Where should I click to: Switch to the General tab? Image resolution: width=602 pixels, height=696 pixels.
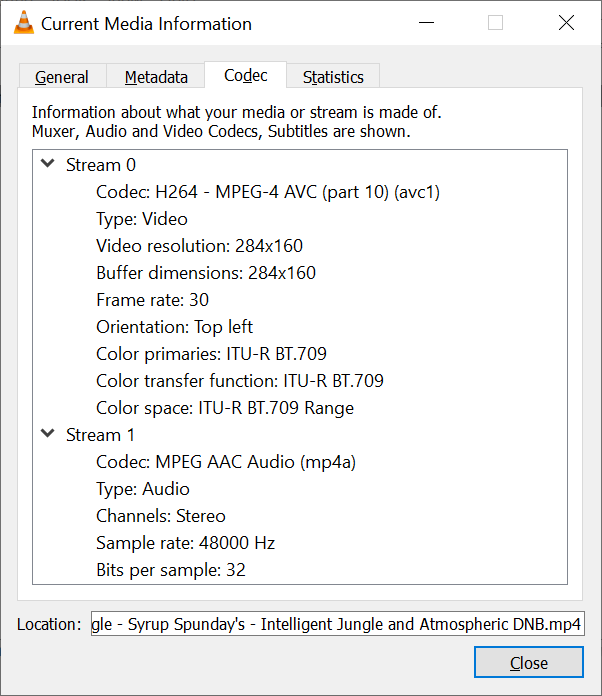point(62,77)
